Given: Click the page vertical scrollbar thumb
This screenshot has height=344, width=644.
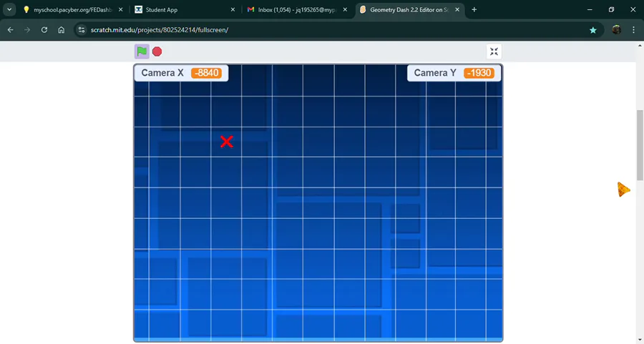Looking at the screenshot, I should 640,145.
